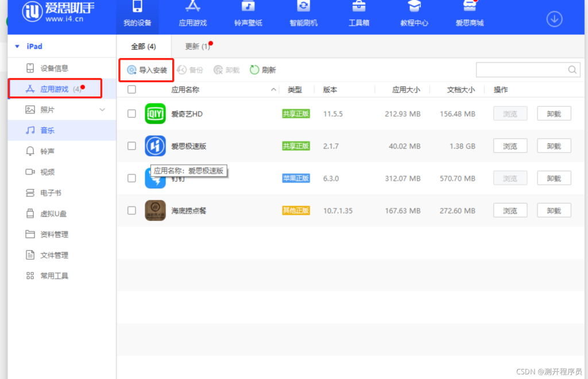
Task: Click 刷新 to refresh the list
Action: pos(263,70)
